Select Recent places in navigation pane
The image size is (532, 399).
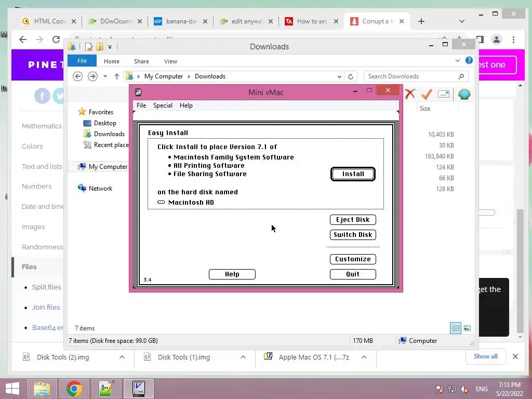pyautogui.click(x=106, y=145)
